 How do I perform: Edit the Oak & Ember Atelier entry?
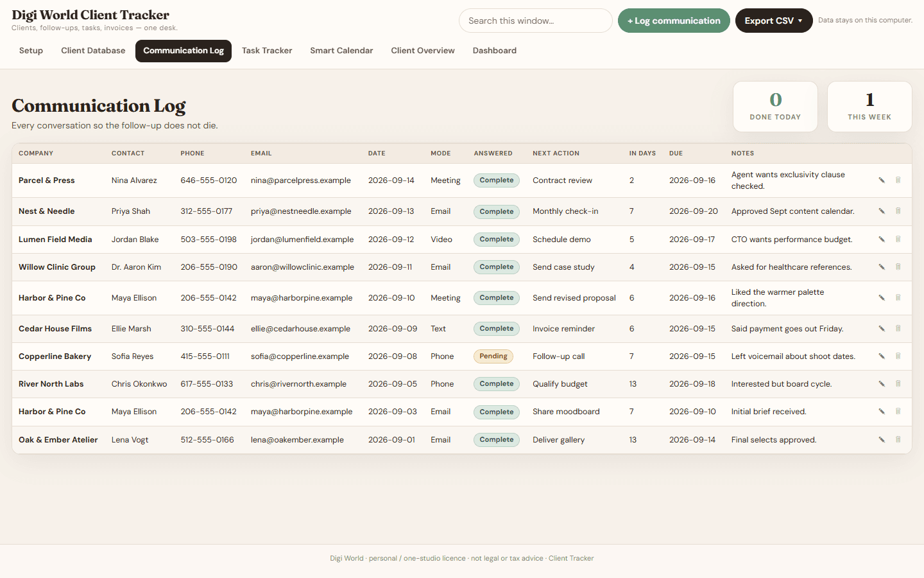pyautogui.click(x=882, y=440)
